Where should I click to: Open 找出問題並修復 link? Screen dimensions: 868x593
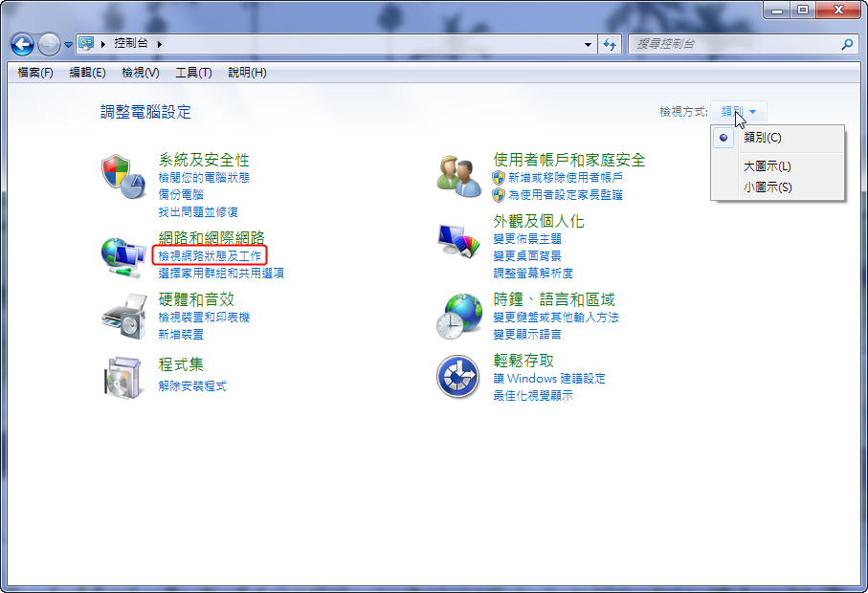[198, 212]
